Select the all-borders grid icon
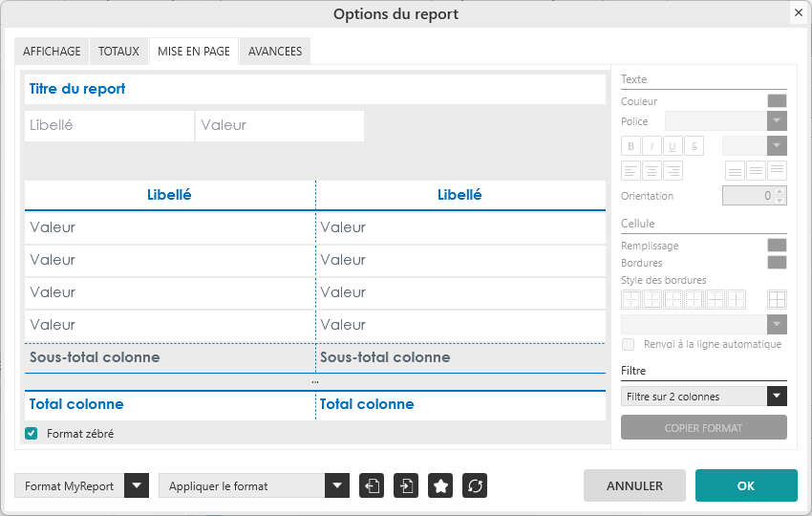The height and width of the screenshot is (516, 812). (777, 299)
